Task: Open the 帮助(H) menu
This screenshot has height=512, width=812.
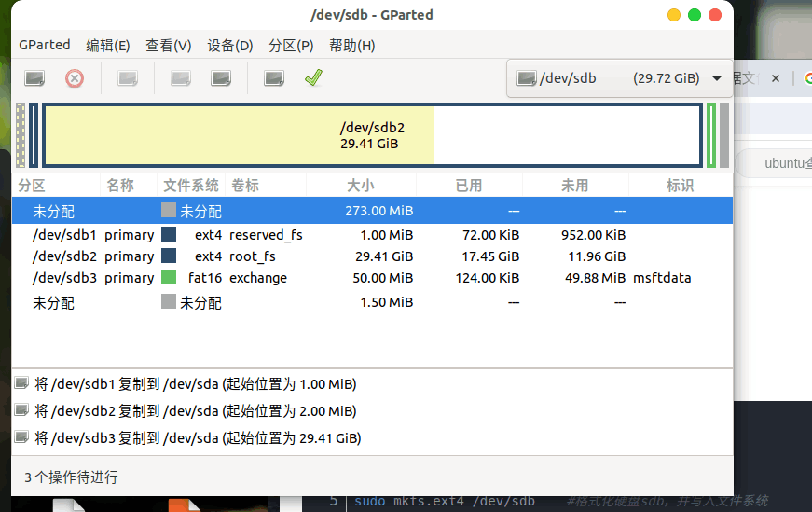Action: pos(352,46)
